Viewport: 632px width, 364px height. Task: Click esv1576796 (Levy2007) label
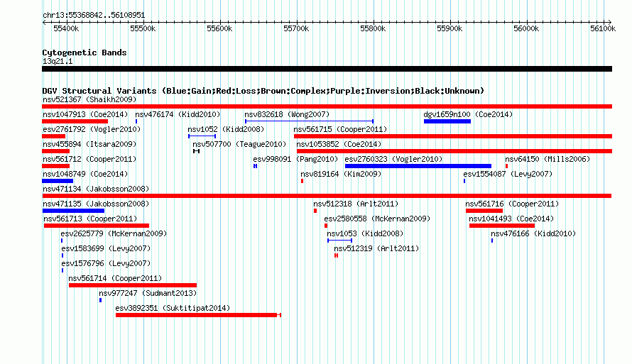coord(106,263)
